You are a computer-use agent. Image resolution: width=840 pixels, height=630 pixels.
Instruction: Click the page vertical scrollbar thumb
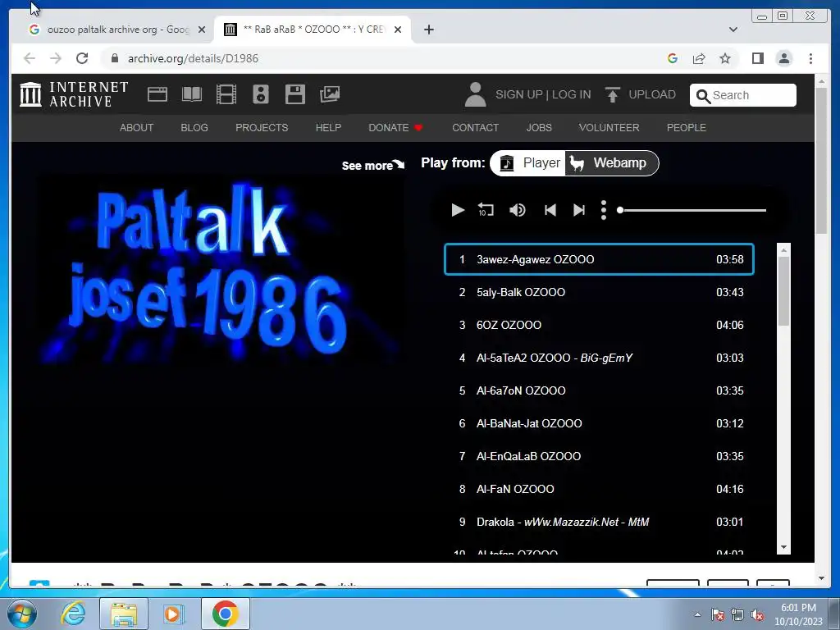[x=822, y=161]
